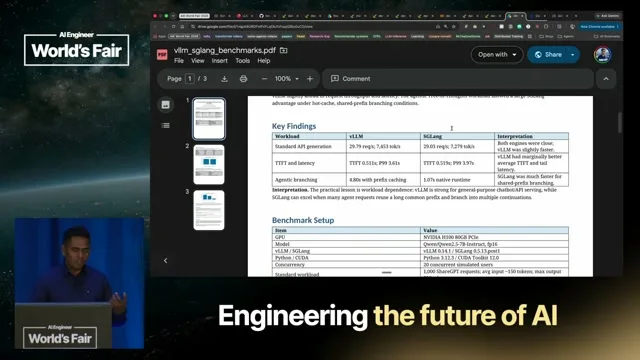Viewport: 640px width, 360px height.
Task: Bookmark this page with the star icon
Action: pyautogui.click(x=453, y=27)
